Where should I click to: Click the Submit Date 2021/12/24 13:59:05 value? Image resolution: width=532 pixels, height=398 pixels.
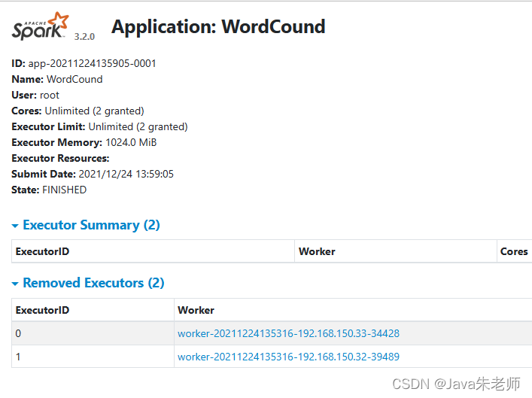click(126, 174)
